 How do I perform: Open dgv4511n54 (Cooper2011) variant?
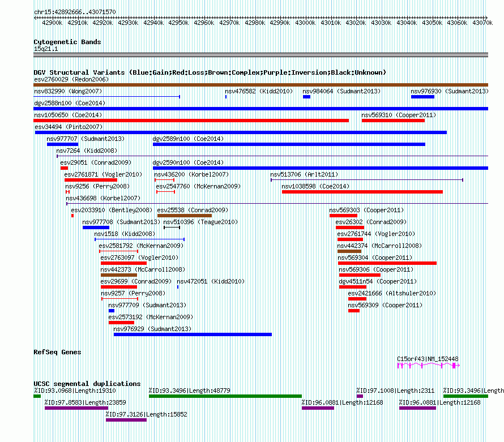tap(378, 281)
